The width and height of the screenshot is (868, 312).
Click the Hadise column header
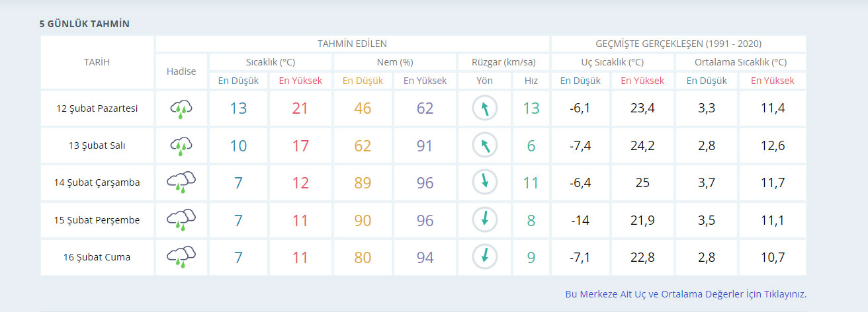pos(181,71)
